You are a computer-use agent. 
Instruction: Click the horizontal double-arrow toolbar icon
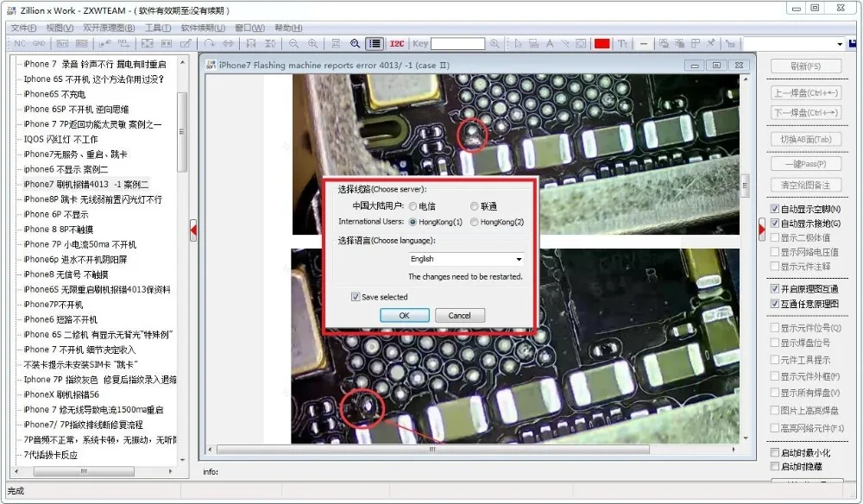pyautogui.click(x=228, y=43)
